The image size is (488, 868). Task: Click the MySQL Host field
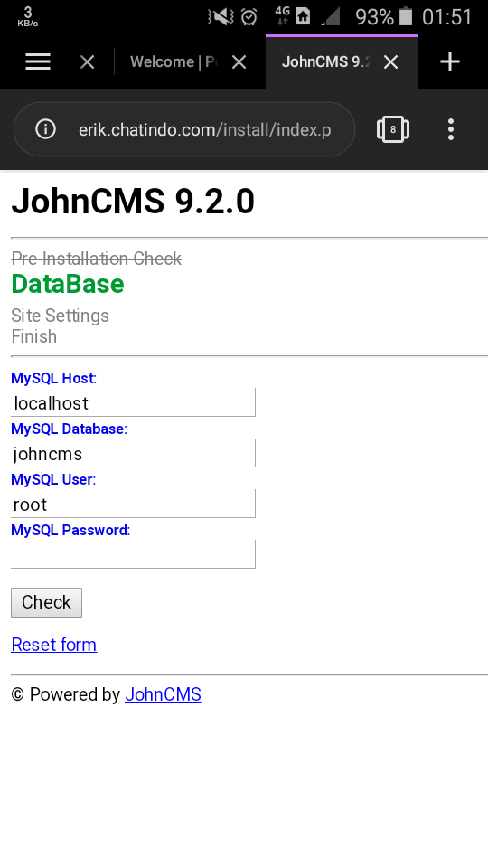pyautogui.click(x=134, y=402)
